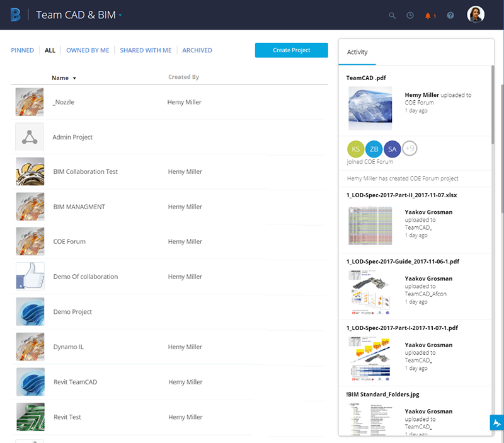Open the Dynamo IL project name
The width and height of the screenshot is (504, 443).
click(x=69, y=347)
